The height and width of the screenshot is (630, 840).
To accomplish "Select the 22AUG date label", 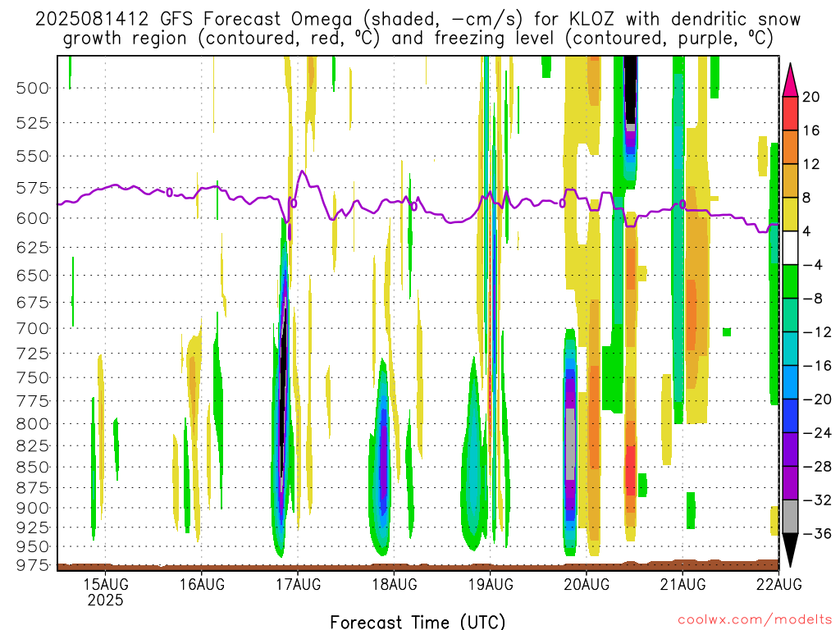I will point(779,584).
